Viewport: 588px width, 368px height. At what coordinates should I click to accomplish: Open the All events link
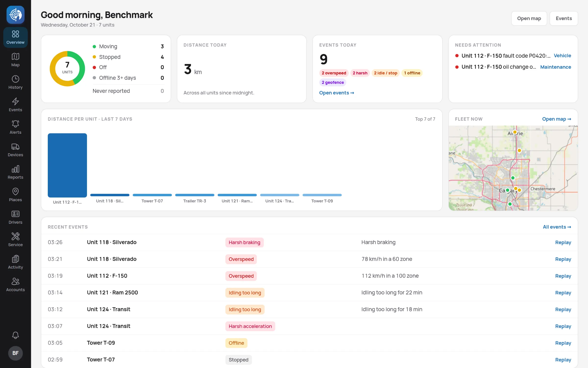(x=557, y=227)
